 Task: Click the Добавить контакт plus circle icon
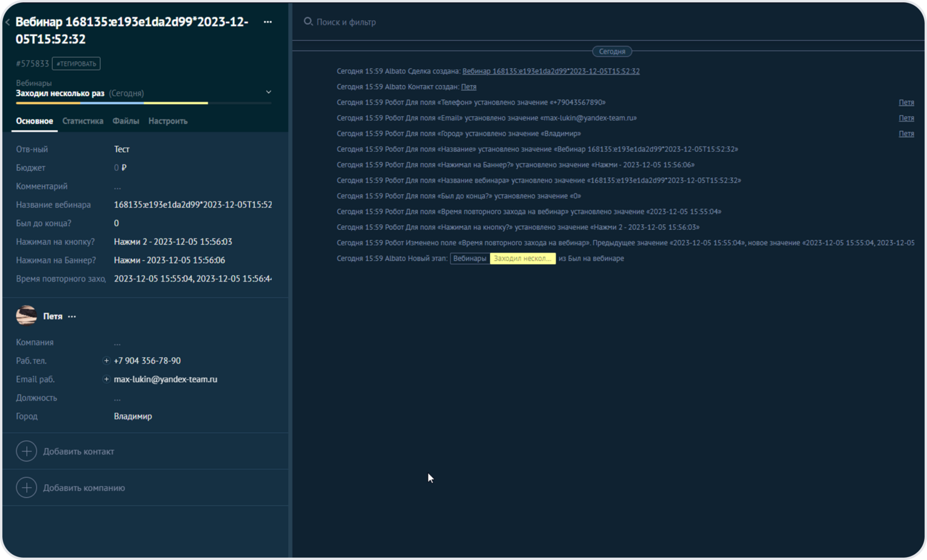27,451
